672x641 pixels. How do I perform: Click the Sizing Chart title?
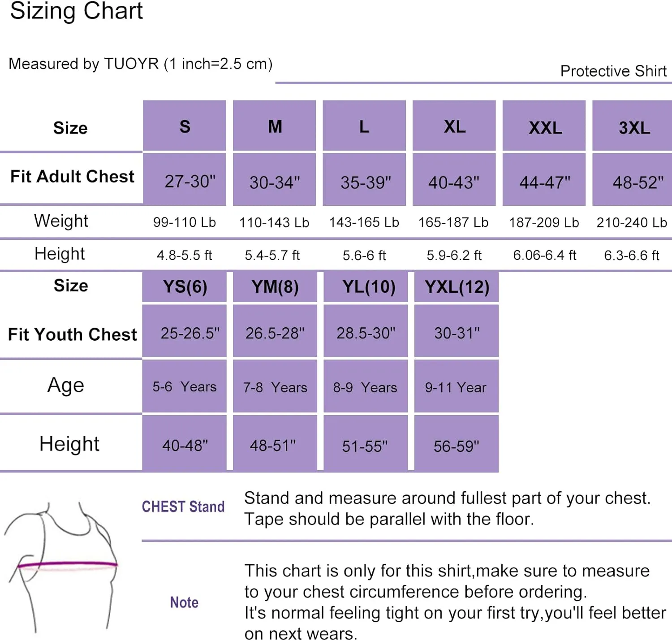(76, 11)
